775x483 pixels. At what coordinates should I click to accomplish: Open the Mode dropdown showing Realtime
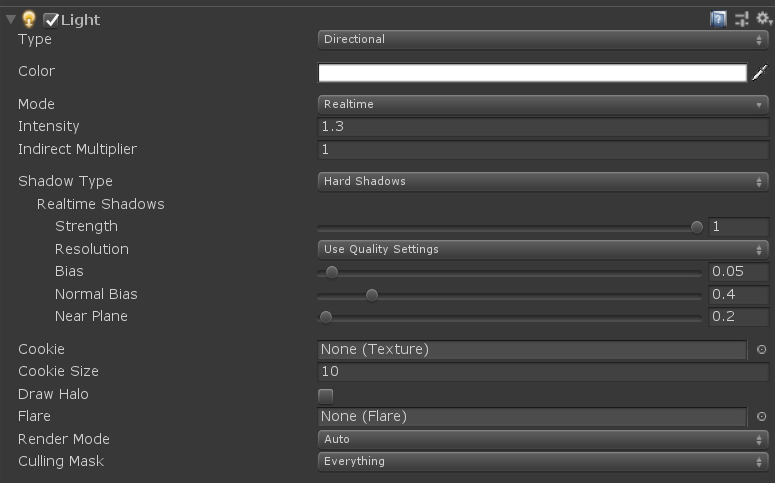coord(543,104)
